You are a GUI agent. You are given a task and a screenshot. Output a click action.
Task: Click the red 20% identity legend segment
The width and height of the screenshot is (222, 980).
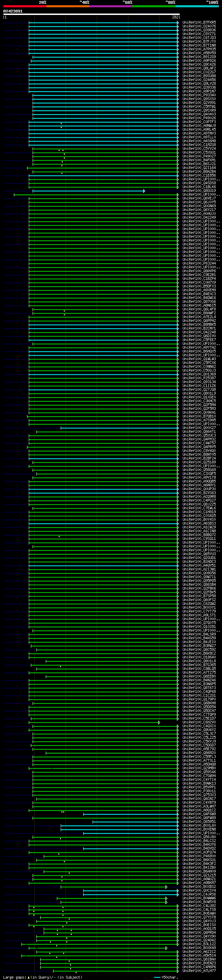[x=25, y=6]
